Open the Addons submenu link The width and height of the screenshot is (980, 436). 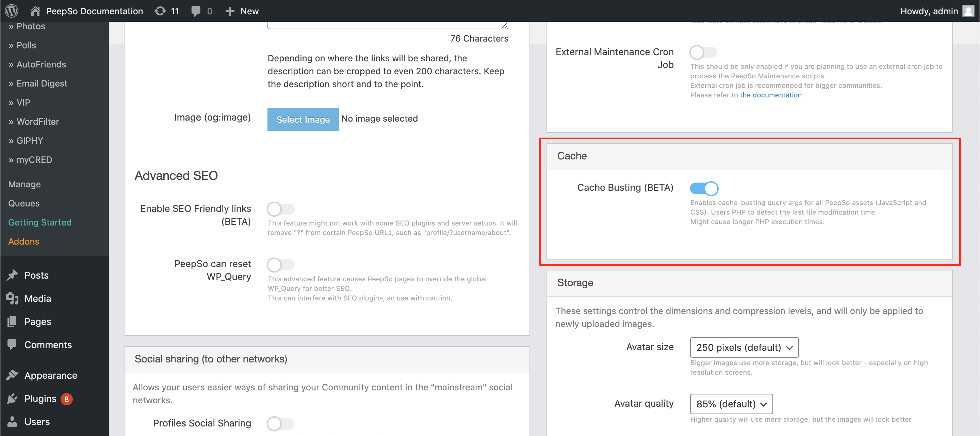coord(23,241)
